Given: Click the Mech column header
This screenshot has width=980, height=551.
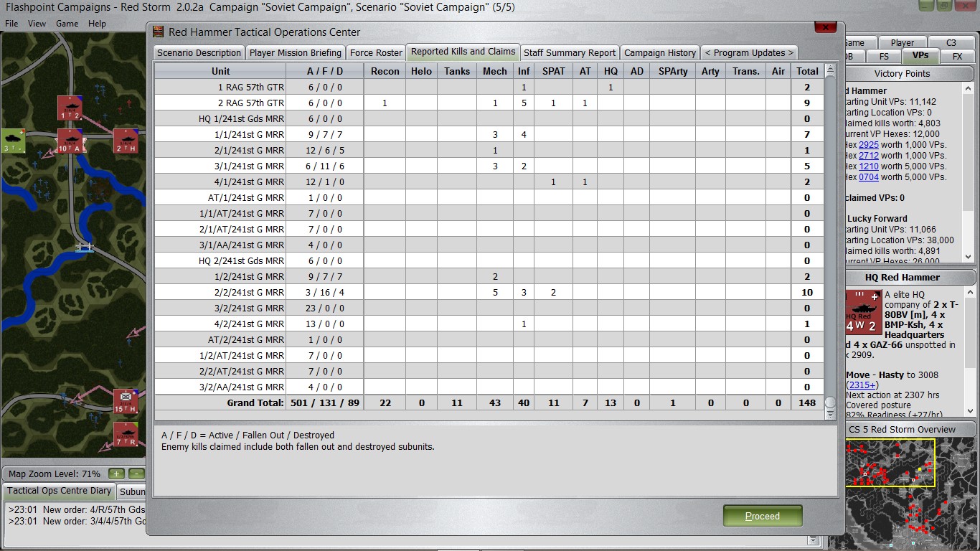Looking at the screenshot, I should point(495,71).
